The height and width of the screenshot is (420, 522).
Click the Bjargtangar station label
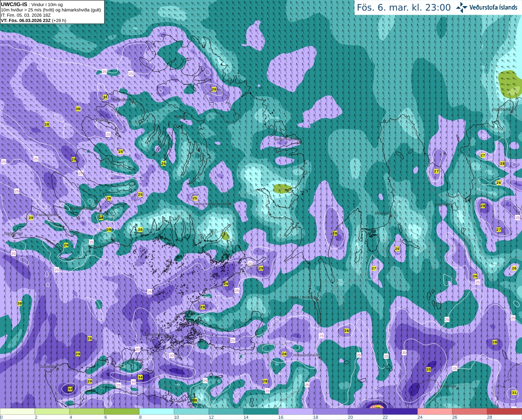coord(13,233)
